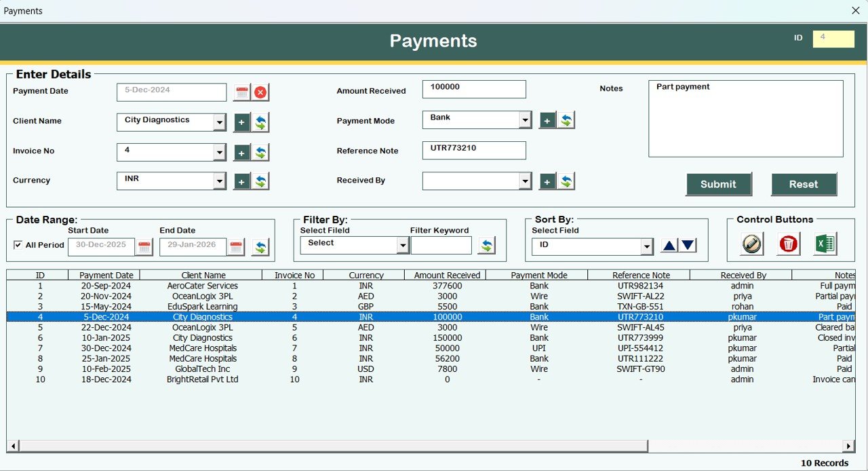
Task: Submit the payment entry
Action: coord(718,184)
